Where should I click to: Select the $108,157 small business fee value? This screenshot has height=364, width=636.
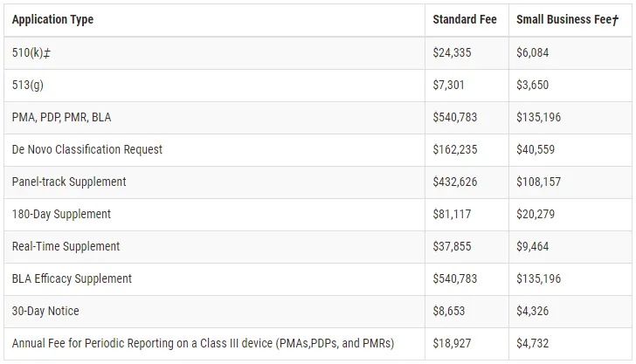[539, 182]
